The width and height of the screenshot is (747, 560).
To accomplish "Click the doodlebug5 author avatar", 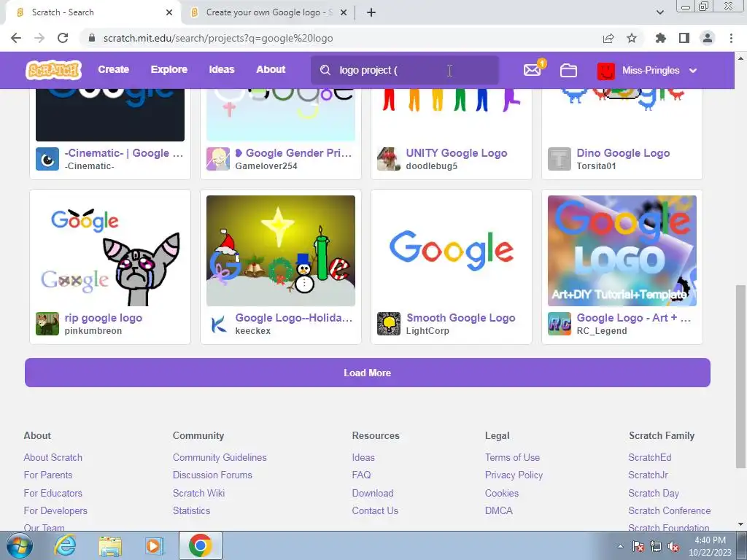I will pyautogui.click(x=389, y=159).
